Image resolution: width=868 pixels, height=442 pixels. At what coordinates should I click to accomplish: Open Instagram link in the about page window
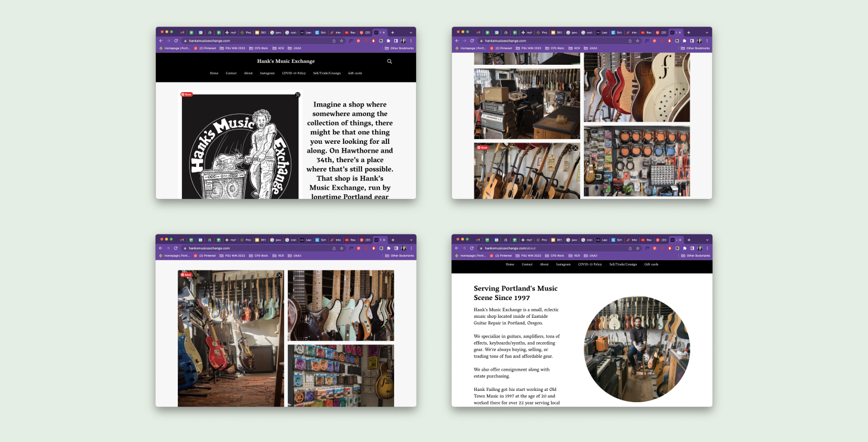[x=564, y=264]
